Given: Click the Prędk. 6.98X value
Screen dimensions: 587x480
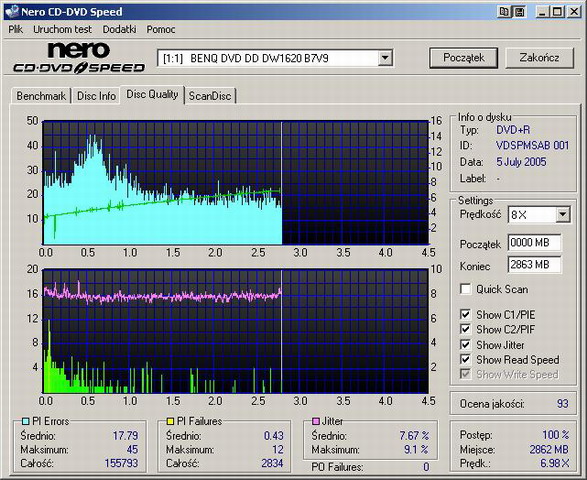Looking at the screenshot, I should pyautogui.click(x=554, y=463).
